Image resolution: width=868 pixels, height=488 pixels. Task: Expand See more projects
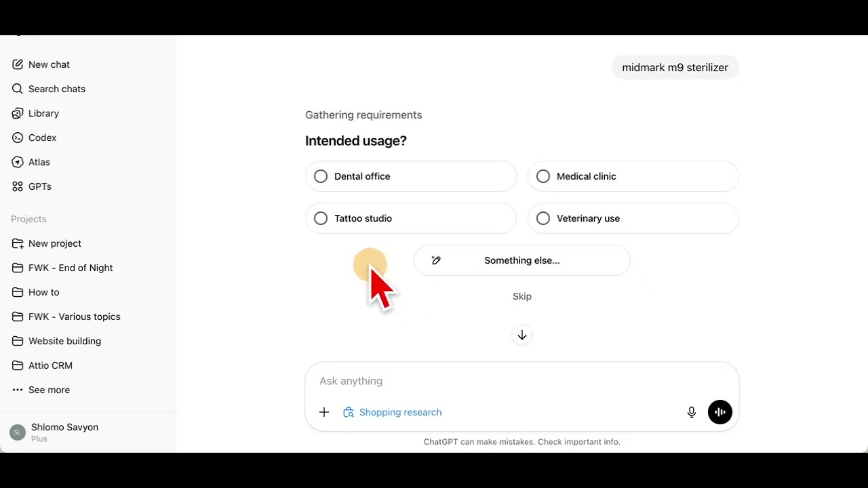pyautogui.click(x=49, y=390)
